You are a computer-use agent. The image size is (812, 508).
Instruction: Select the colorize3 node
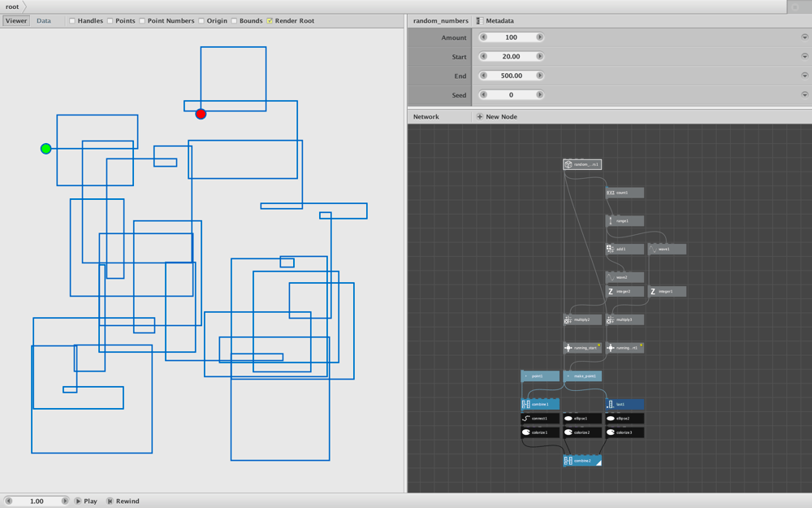click(x=624, y=432)
